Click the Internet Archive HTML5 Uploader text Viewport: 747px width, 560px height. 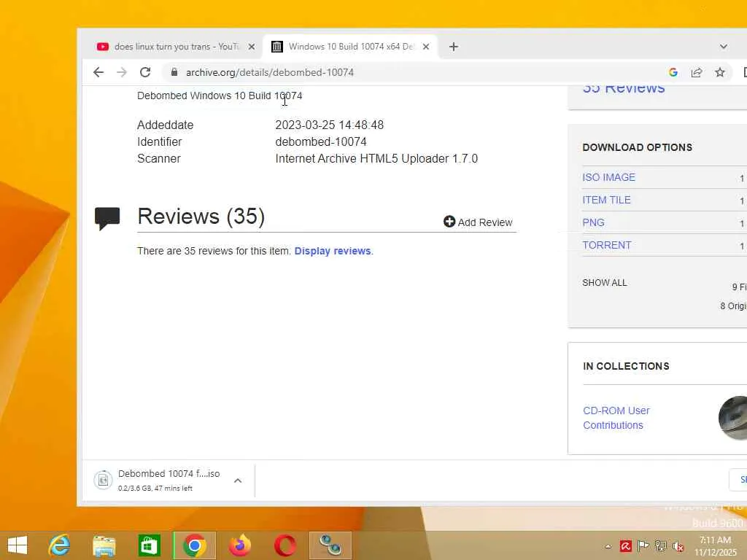pos(376,158)
